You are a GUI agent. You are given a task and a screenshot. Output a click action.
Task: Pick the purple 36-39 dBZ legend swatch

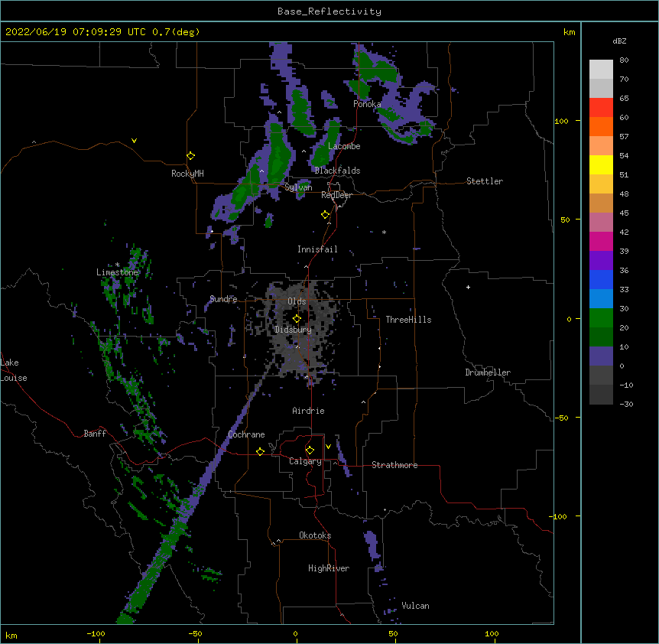coord(601,261)
